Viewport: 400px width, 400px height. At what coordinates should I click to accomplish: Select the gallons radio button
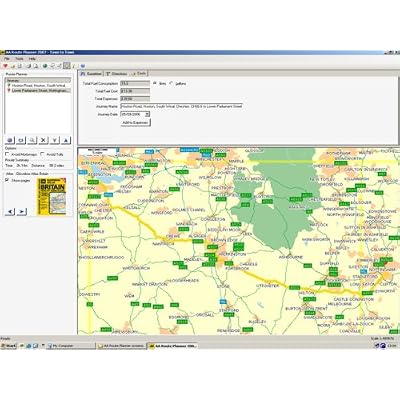[171, 83]
